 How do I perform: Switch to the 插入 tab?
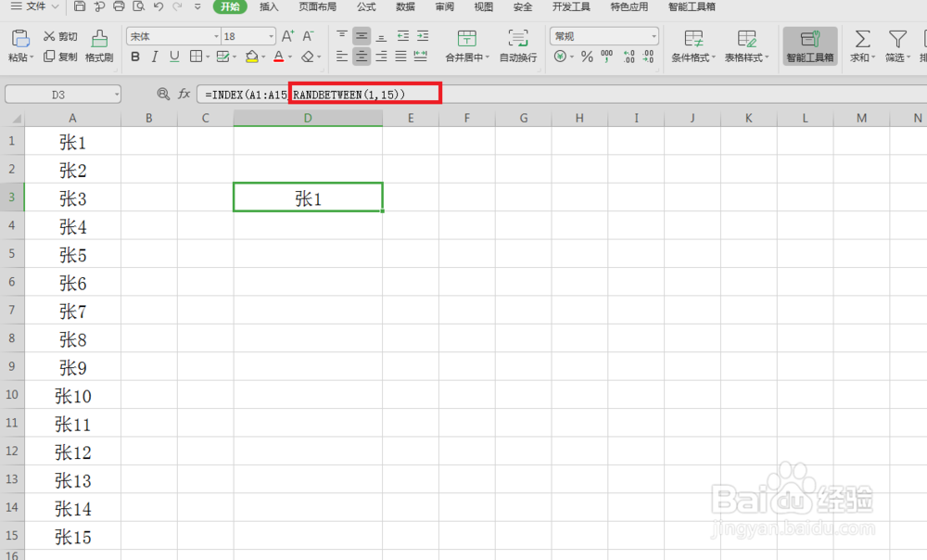(x=269, y=7)
